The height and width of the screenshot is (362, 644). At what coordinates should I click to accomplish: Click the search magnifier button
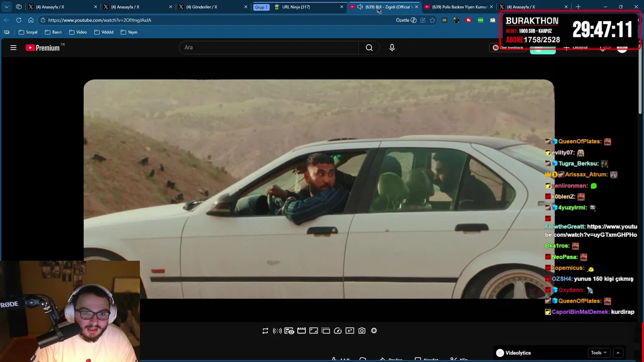point(369,48)
